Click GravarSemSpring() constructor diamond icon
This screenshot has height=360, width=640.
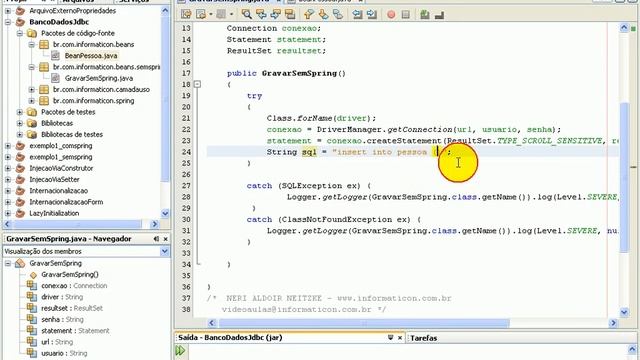tap(33, 275)
